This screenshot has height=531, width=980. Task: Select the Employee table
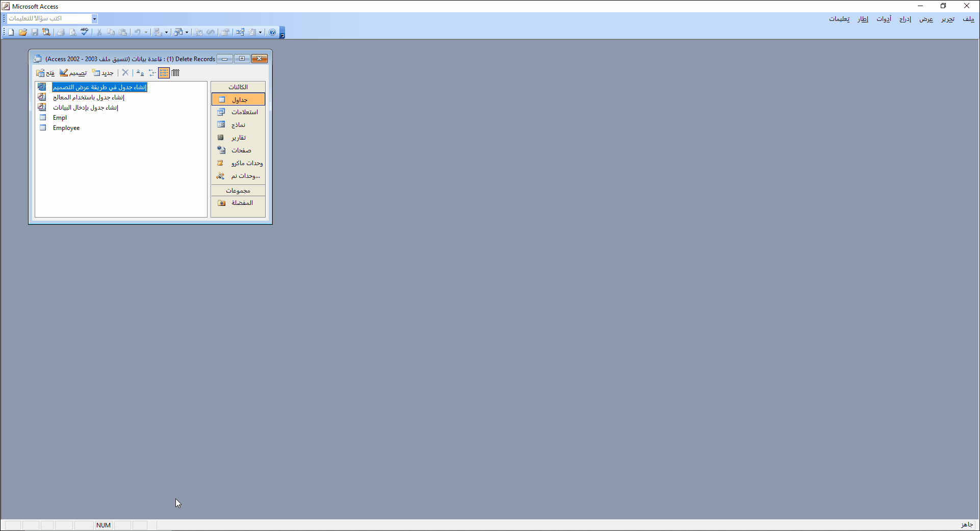pos(66,128)
